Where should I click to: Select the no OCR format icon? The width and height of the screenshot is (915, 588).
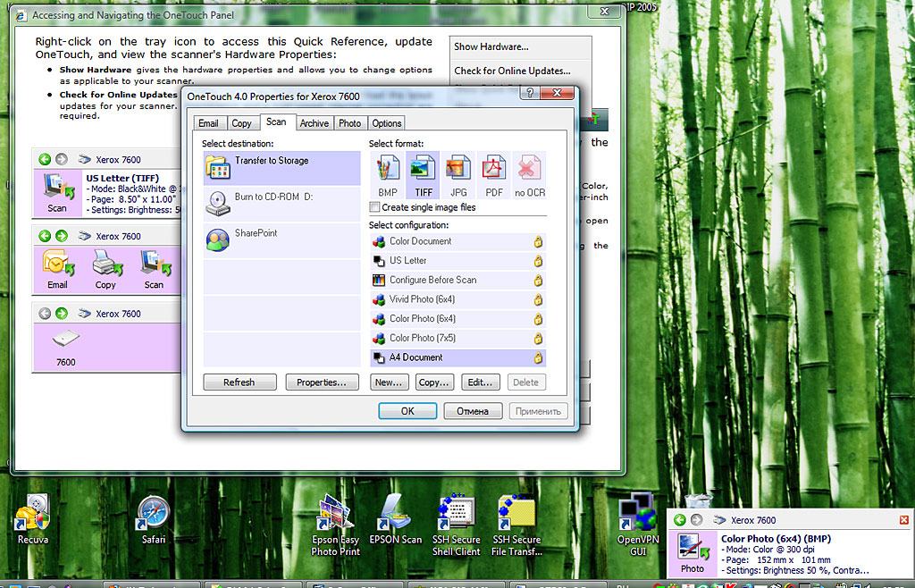pos(529,175)
